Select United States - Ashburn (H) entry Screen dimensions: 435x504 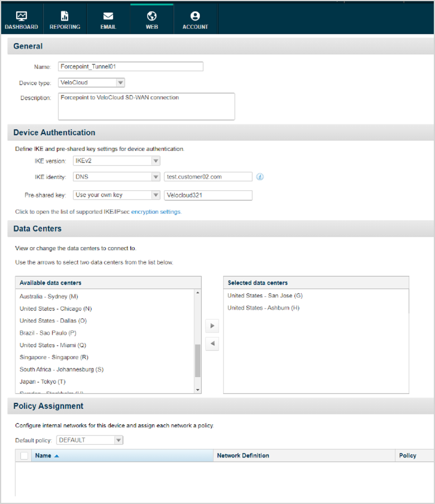click(x=263, y=308)
